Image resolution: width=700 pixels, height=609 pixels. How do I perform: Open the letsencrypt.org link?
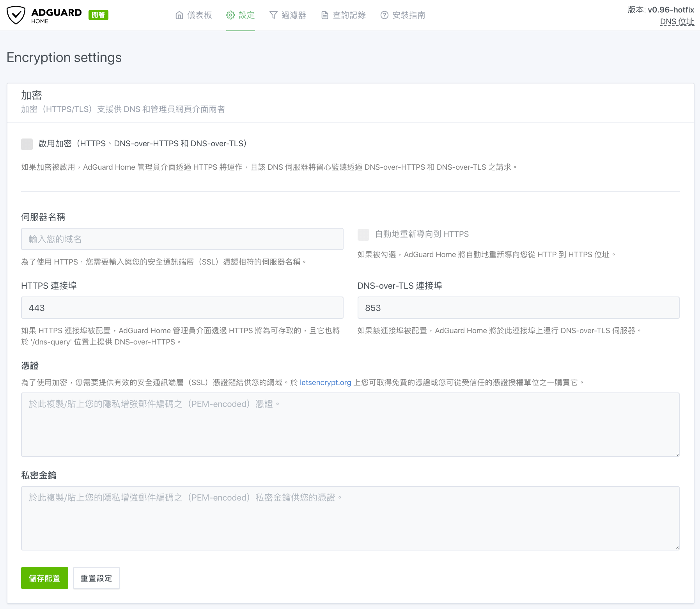[326, 383]
